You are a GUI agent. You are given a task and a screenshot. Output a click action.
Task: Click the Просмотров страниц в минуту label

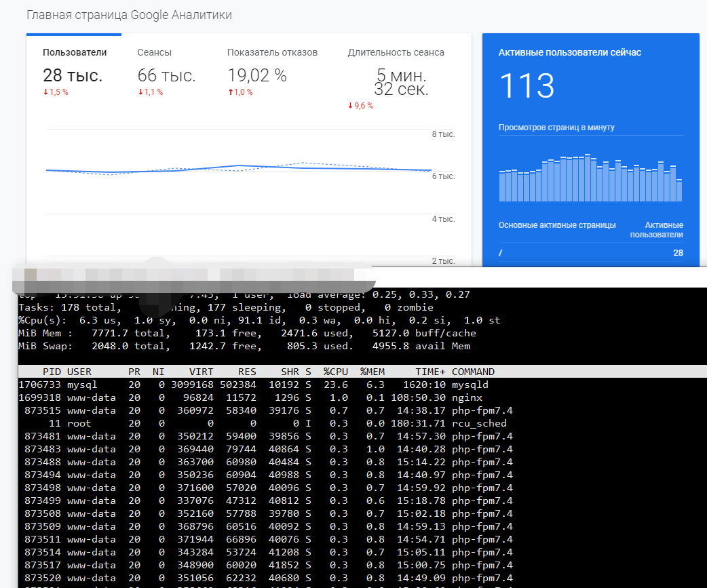tap(556, 128)
